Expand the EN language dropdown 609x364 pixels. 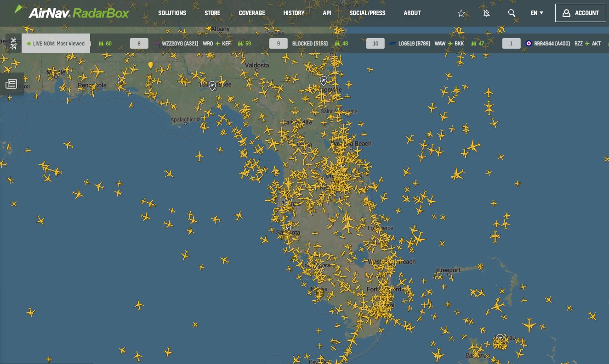click(536, 13)
